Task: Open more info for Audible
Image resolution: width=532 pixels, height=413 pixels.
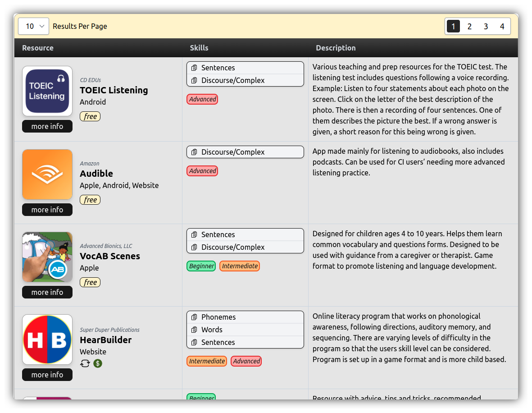Action: [x=47, y=210]
